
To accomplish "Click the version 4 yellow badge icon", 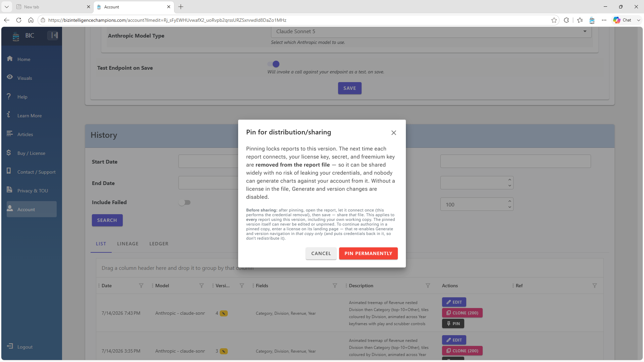I will (224, 313).
